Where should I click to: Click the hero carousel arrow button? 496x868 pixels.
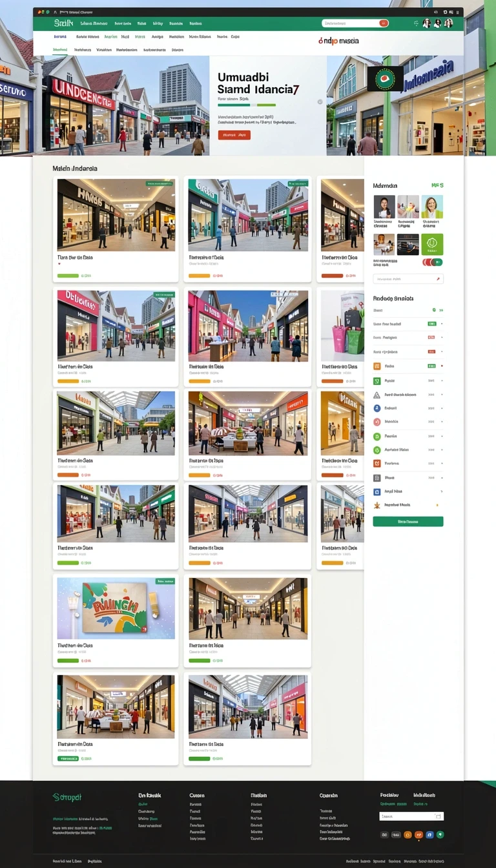(320, 101)
